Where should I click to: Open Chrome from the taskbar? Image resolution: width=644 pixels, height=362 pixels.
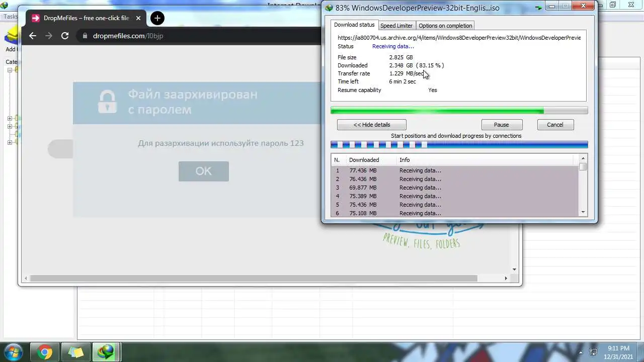pyautogui.click(x=44, y=352)
